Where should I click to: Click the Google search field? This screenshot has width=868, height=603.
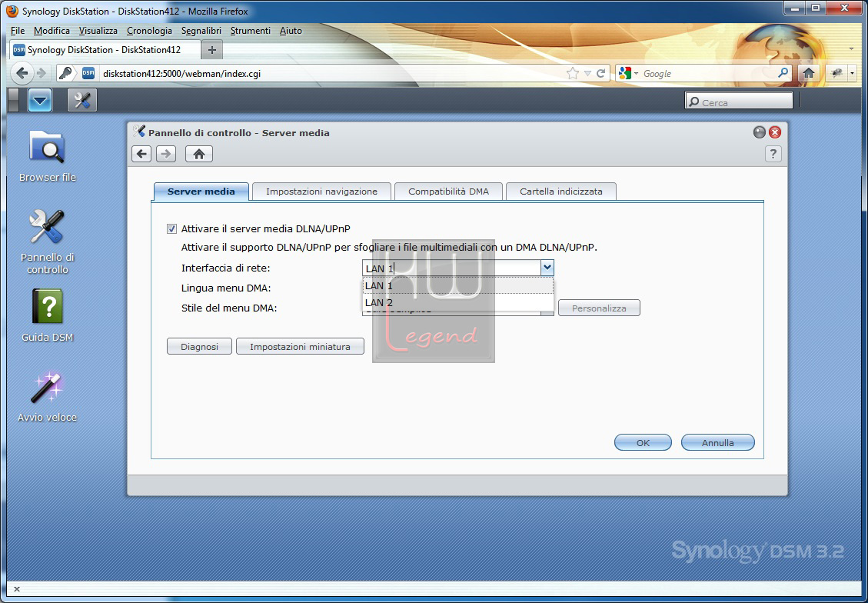(709, 73)
